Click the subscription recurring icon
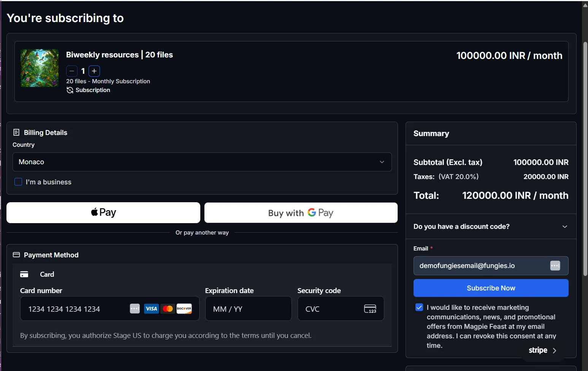 70,90
